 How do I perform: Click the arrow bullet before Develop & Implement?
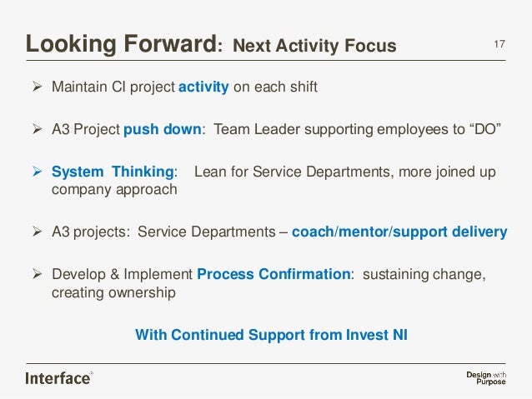tap(37, 274)
